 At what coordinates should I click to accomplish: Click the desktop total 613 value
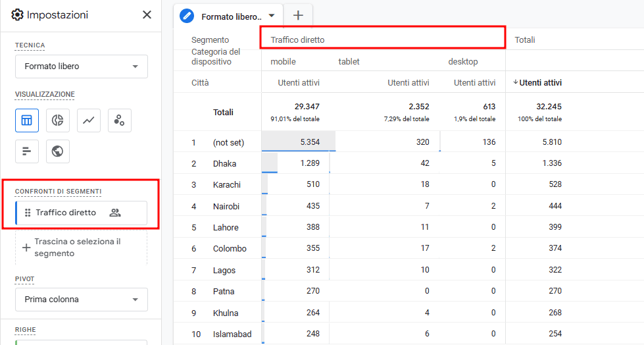489,107
